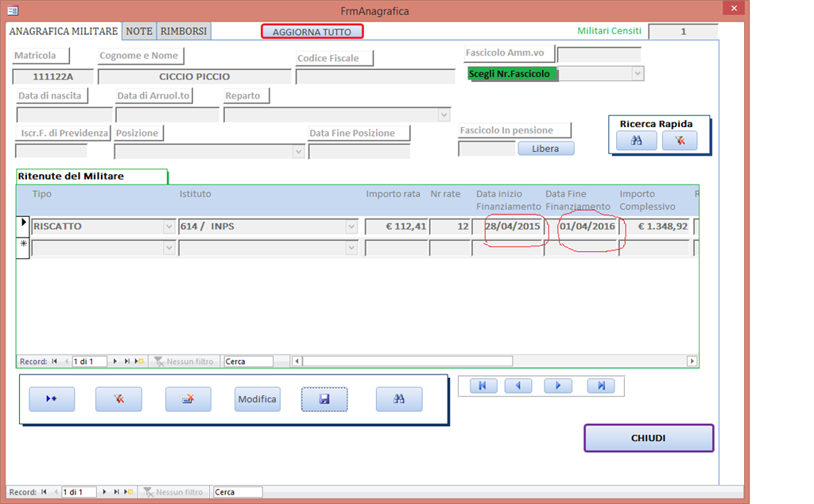Viewport: 814px width, 504px height.
Task: Click the binoculars find button in the bottom panel
Action: point(399,399)
